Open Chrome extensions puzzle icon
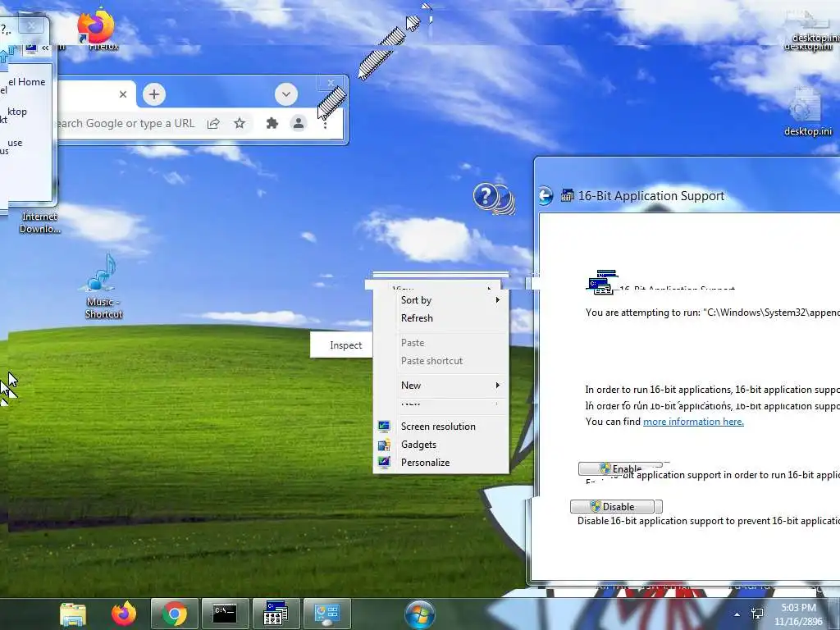840x630 pixels. tap(272, 124)
